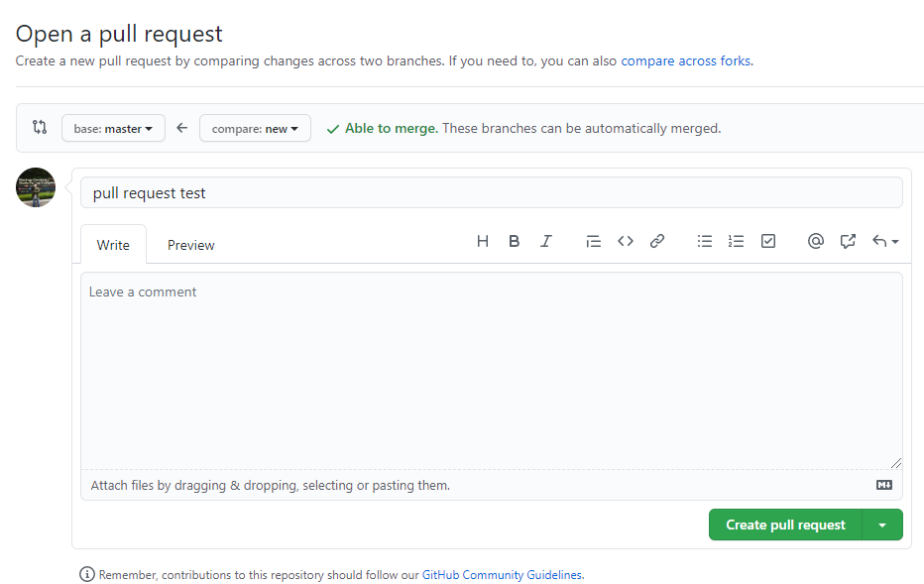This screenshot has width=924, height=584.
Task: Insert a heading with the H icon
Action: point(483,241)
